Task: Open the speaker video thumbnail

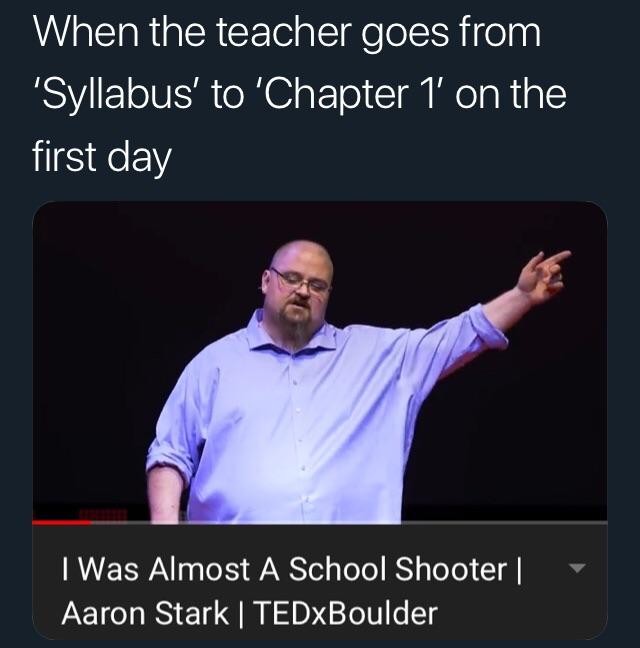Action: [320, 362]
